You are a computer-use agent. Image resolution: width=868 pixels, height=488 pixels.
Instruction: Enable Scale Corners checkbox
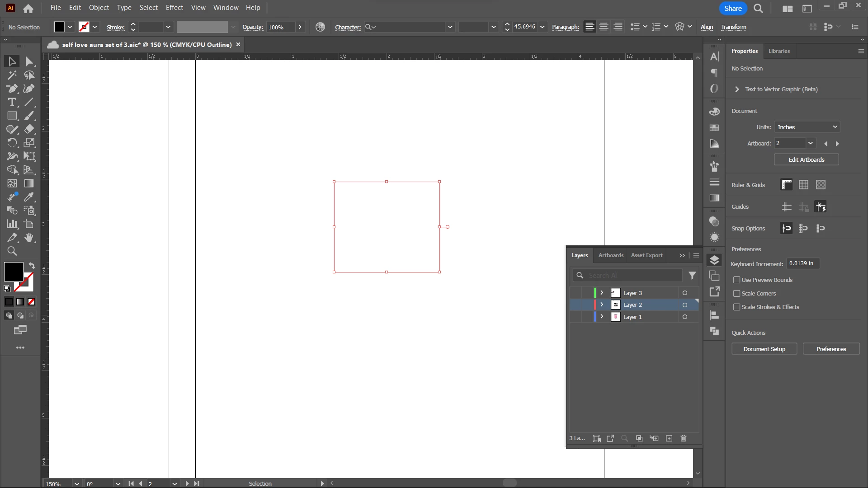pos(736,294)
